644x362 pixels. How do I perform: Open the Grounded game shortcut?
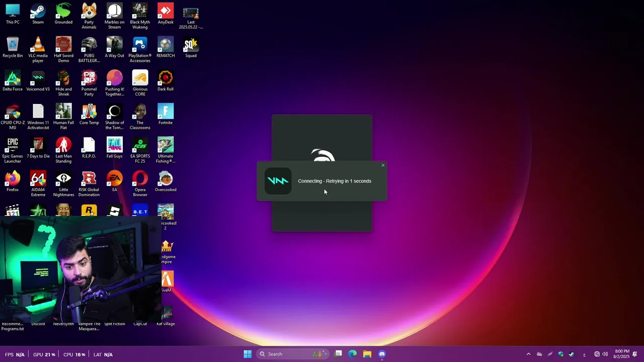click(x=63, y=14)
